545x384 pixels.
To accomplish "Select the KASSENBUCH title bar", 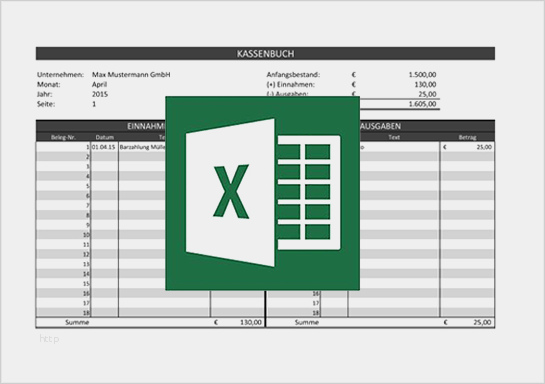I will [x=265, y=54].
